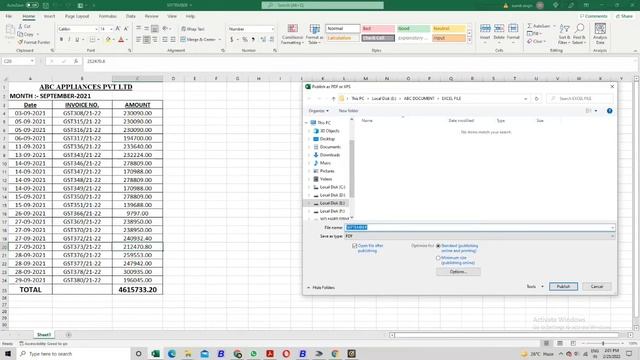Click the Cancel button in dialog
Image resolution: width=640 pixels, height=360 pixels.
coord(597,287)
